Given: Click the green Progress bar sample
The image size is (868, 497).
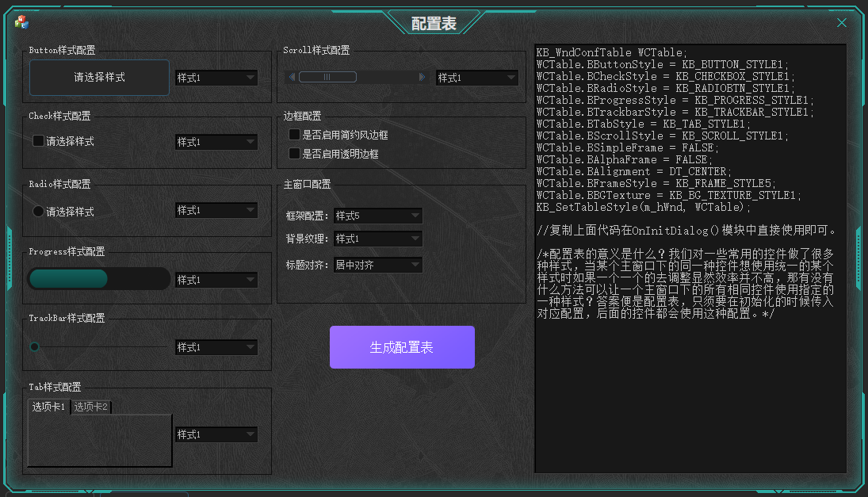Looking at the screenshot, I should 98,278.
